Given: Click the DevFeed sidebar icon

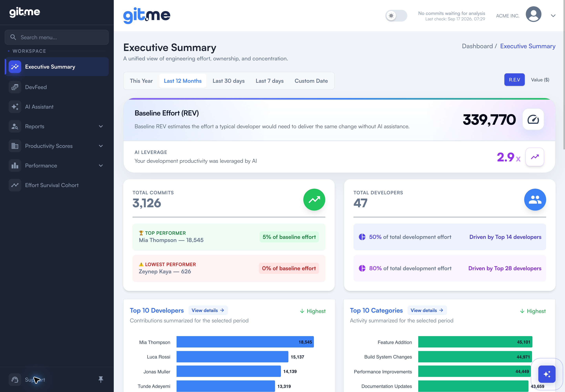Looking at the screenshot, I should (x=15, y=87).
